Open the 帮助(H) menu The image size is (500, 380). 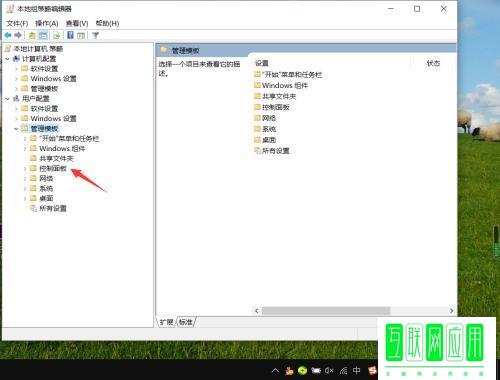tap(107, 23)
